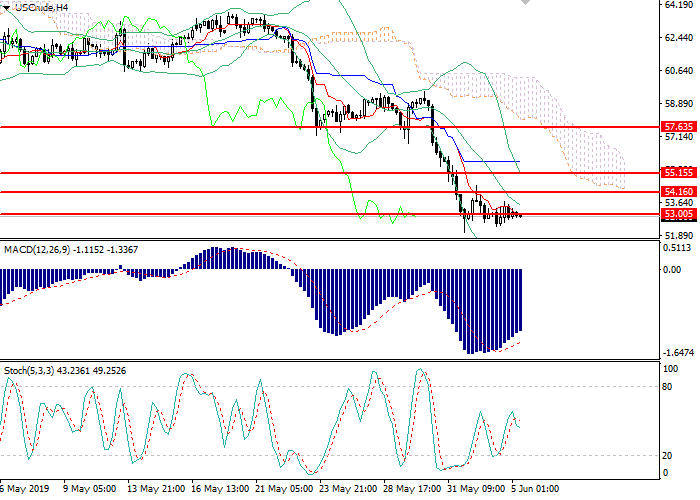Click the arrow icon beside USCrude,H4 title

(x=5, y=7)
